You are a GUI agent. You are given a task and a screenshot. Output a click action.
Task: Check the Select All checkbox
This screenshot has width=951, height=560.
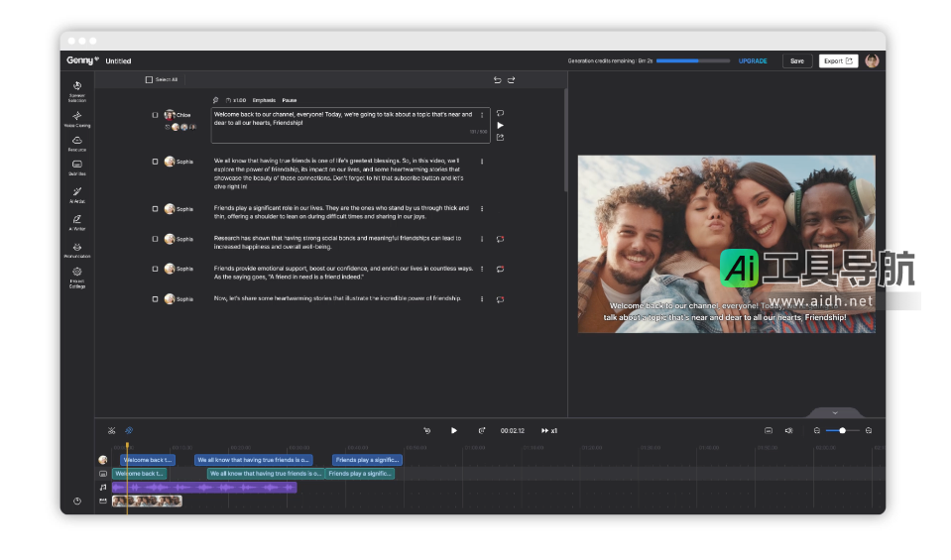149,79
